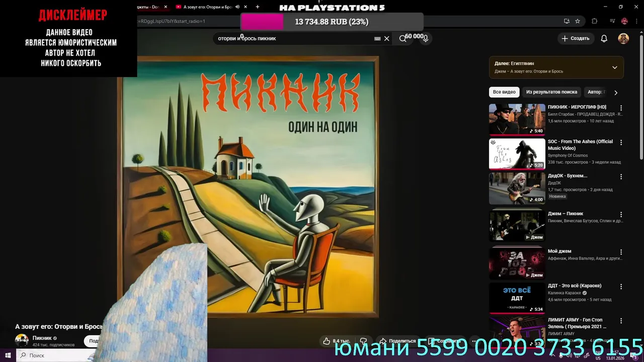Open YouTube notifications bell
Viewport: 644px width, 362px height.
(x=604, y=38)
